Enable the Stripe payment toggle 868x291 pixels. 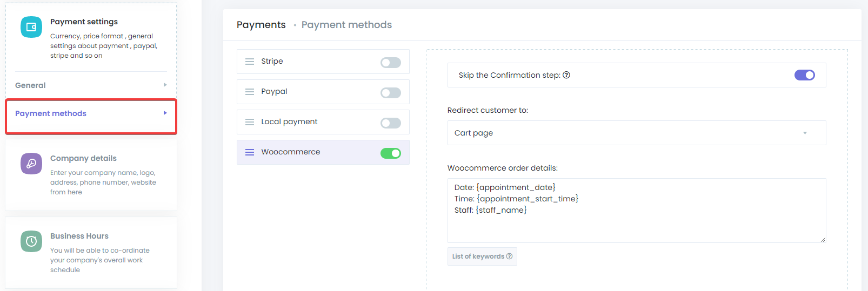(391, 63)
